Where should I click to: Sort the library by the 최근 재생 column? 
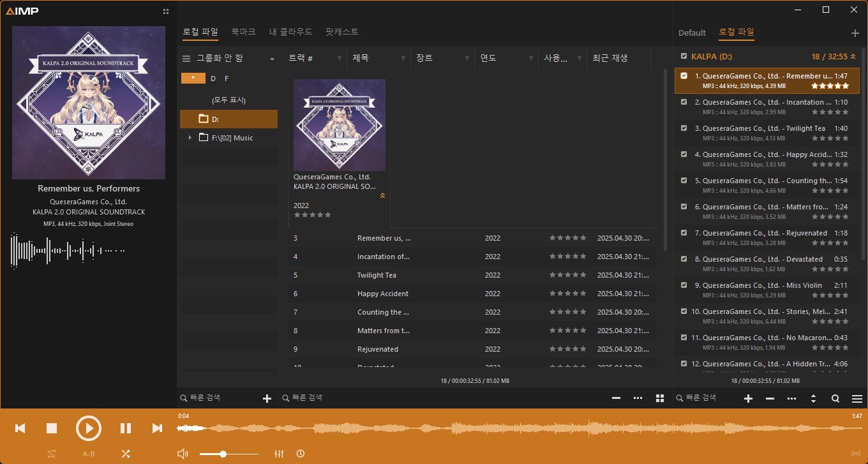point(610,58)
